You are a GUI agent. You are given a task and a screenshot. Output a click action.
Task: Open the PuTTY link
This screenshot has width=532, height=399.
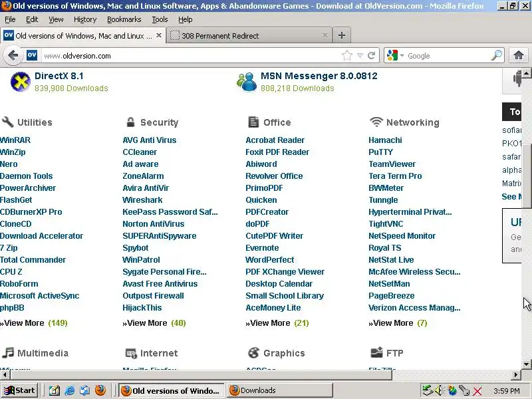pyautogui.click(x=380, y=152)
